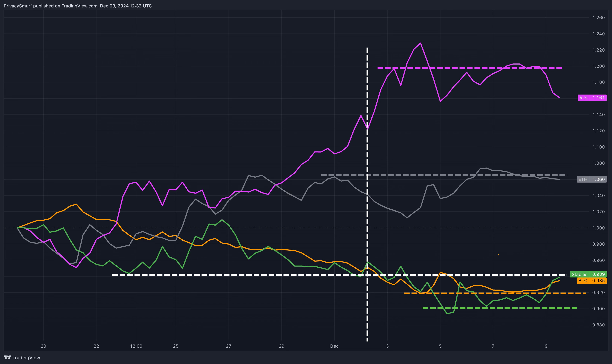Click the 1.000 baseline axis value

[x=599, y=228]
